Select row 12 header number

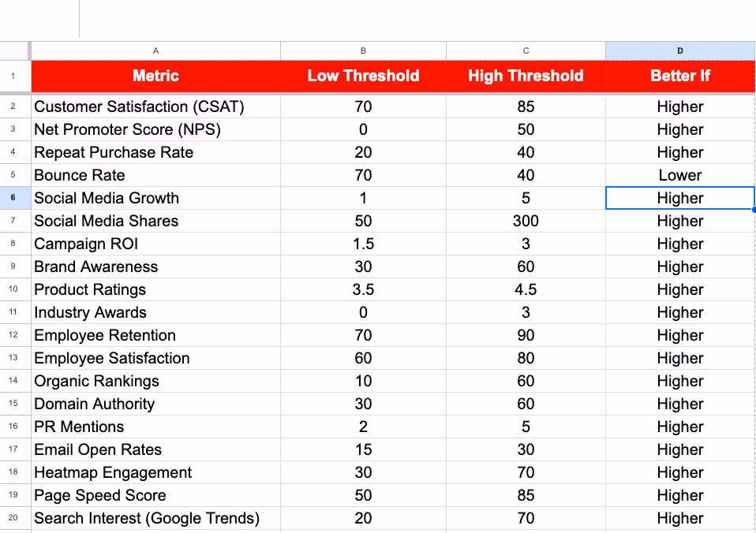(x=13, y=335)
